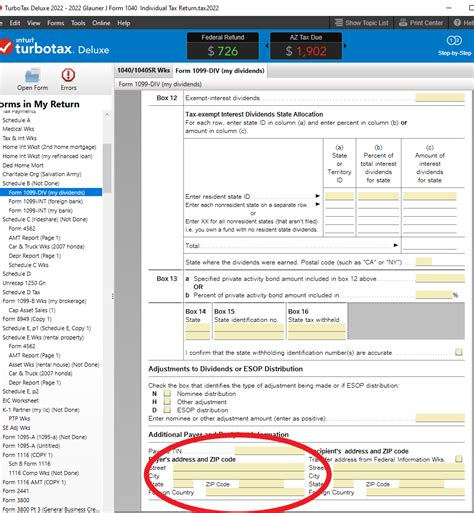Image resolution: width=474 pixels, height=513 pixels.
Task: Select Schedule B (Not Done) form
Action: pyautogui.click(x=31, y=183)
